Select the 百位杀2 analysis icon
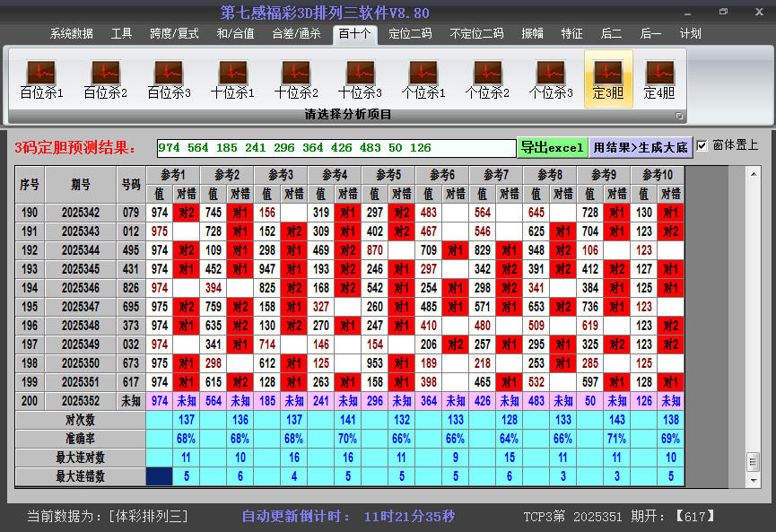776x532 pixels. pyautogui.click(x=105, y=79)
